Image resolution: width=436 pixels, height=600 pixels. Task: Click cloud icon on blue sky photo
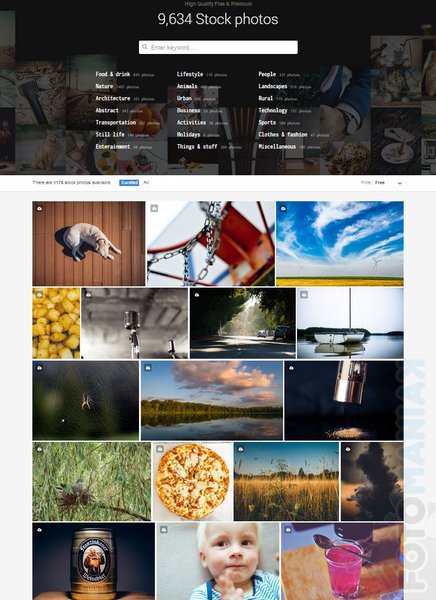click(283, 209)
